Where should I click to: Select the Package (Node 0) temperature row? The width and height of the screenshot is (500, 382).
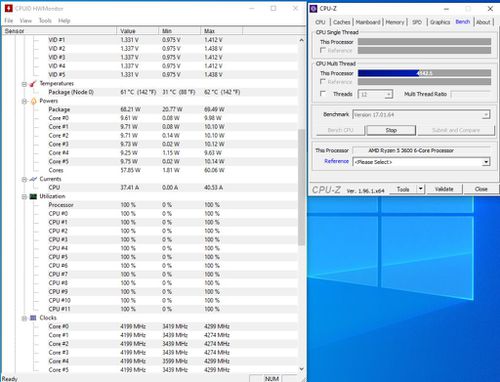click(150, 92)
